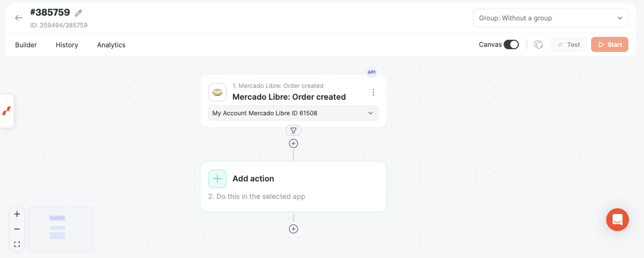644x258 pixels.
Task: Click the Mercado Libre: Order created title
Action: [x=289, y=97]
